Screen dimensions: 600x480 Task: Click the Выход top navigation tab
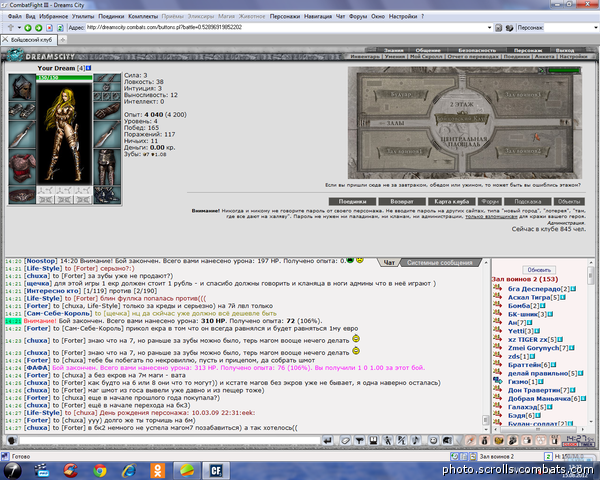point(565,50)
